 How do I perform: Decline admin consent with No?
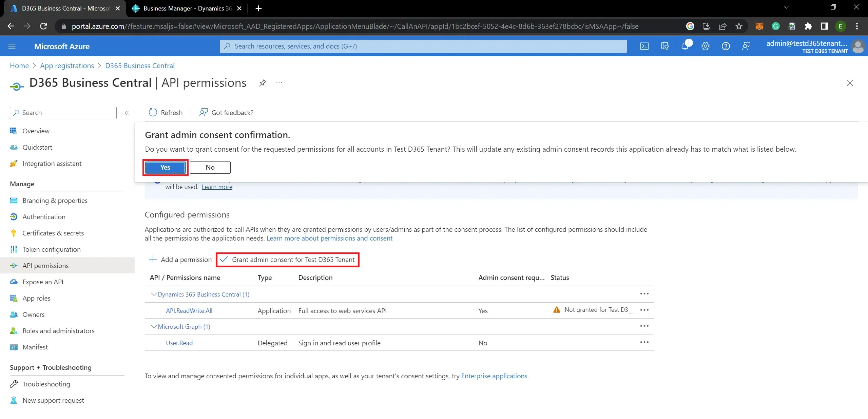210,167
